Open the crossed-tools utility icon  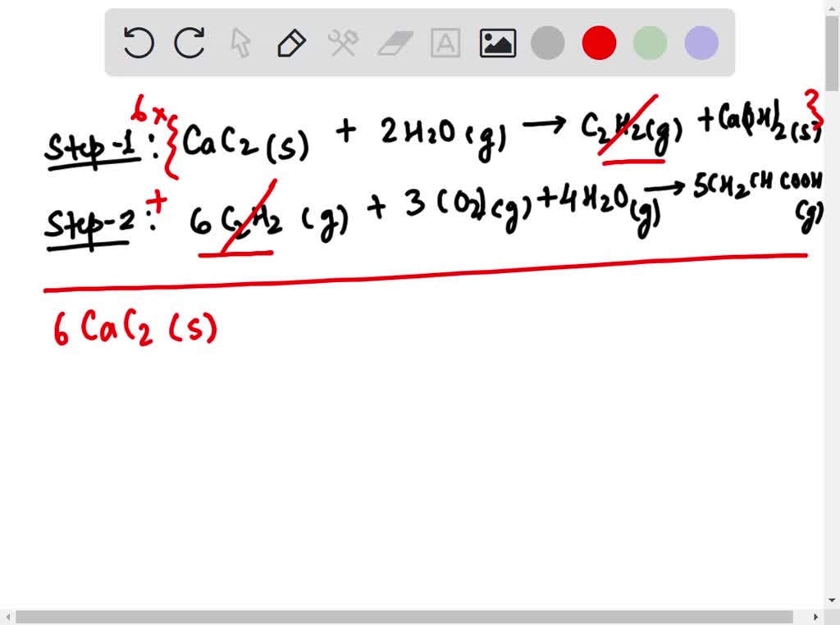(343, 43)
